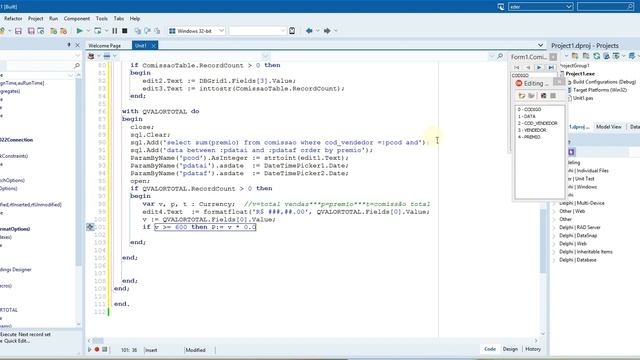Select the 4 - PREMIO field in the list
The height and width of the screenshot is (360, 640).
(x=529, y=137)
